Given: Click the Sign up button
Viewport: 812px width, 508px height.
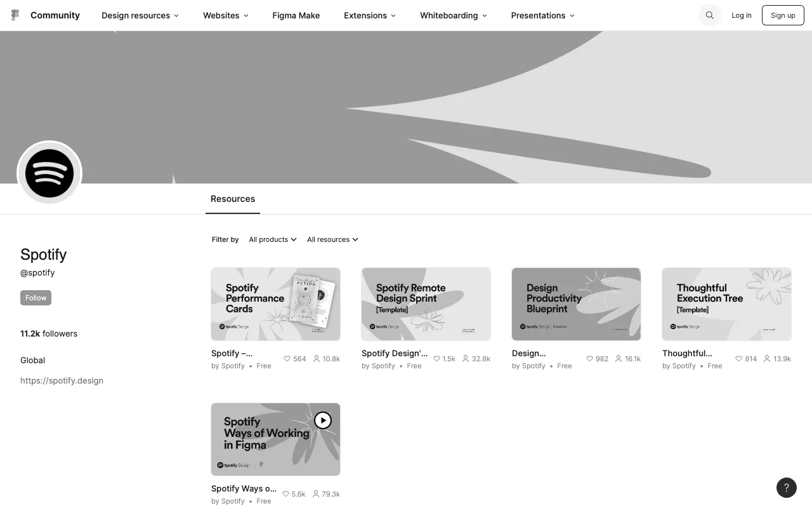Looking at the screenshot, I should 783,15.
